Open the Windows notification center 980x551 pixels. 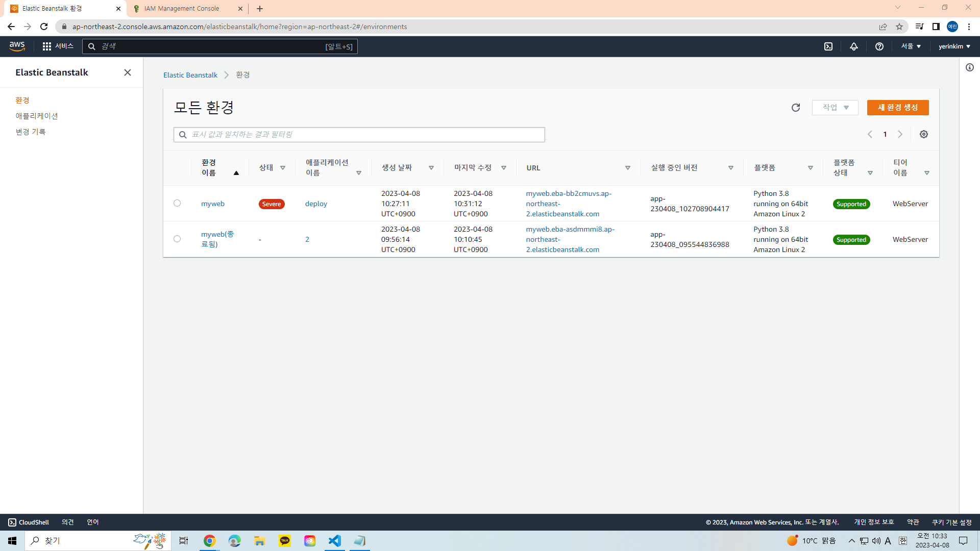coord(963,541)
